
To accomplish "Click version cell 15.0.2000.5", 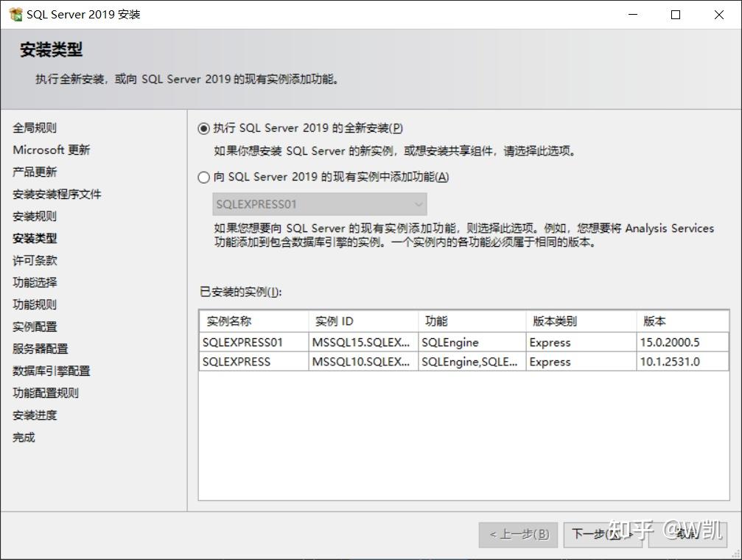I will click(682, 342).
